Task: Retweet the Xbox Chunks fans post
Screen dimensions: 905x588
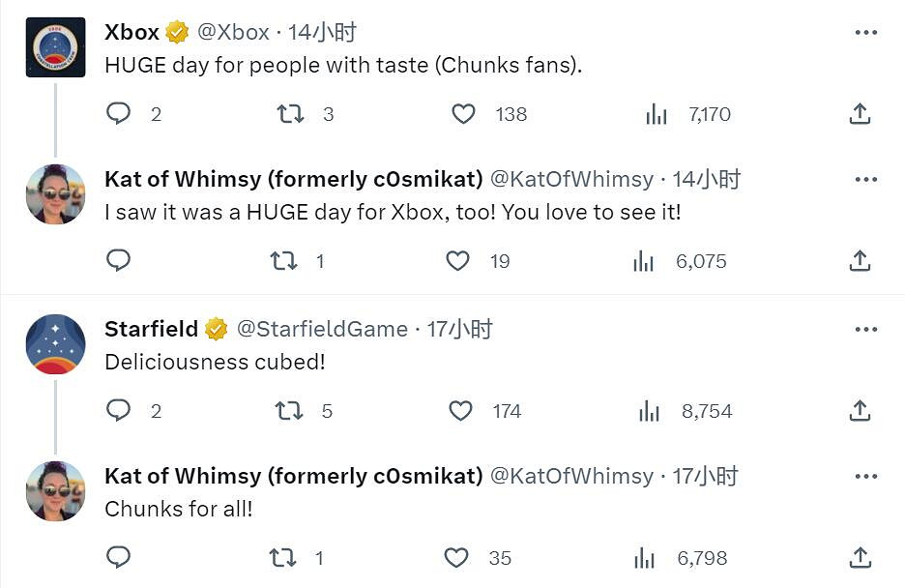Action: pos(290,114)
